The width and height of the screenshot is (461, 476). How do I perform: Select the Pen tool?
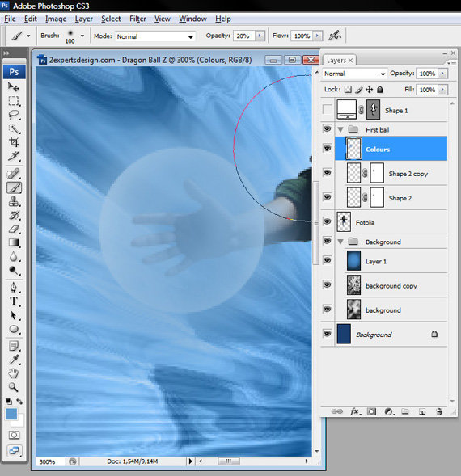14,287
